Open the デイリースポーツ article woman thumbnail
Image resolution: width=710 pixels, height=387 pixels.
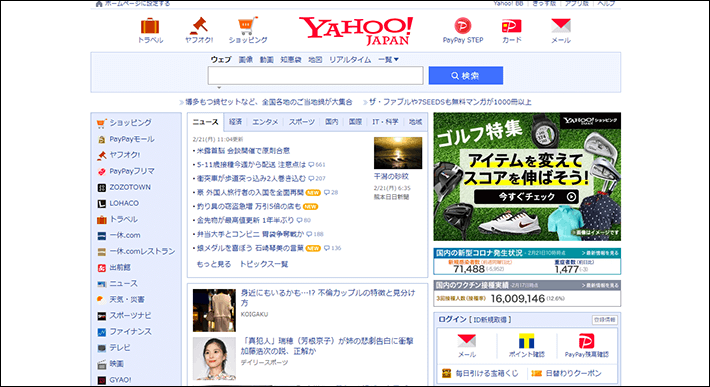point(214,358)
